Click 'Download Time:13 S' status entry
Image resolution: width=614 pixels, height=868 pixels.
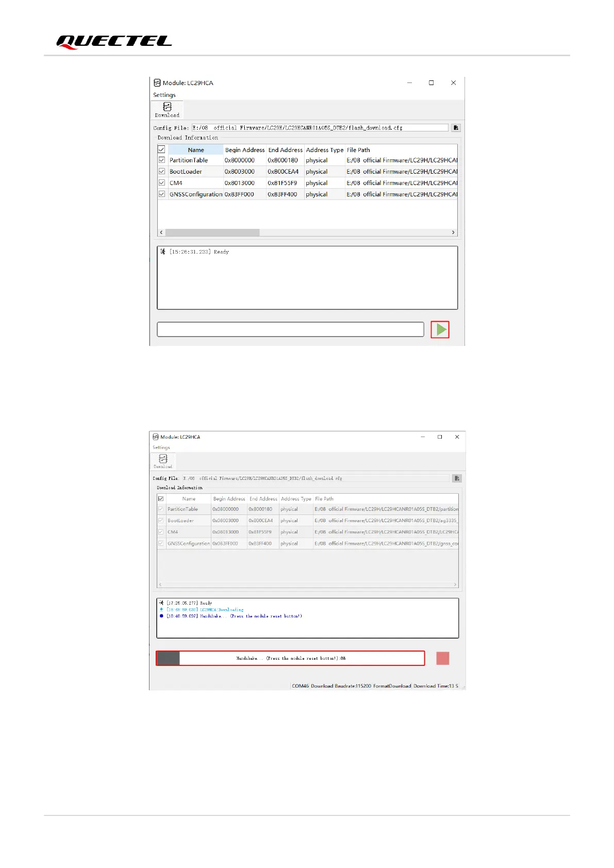click(436, 686)
